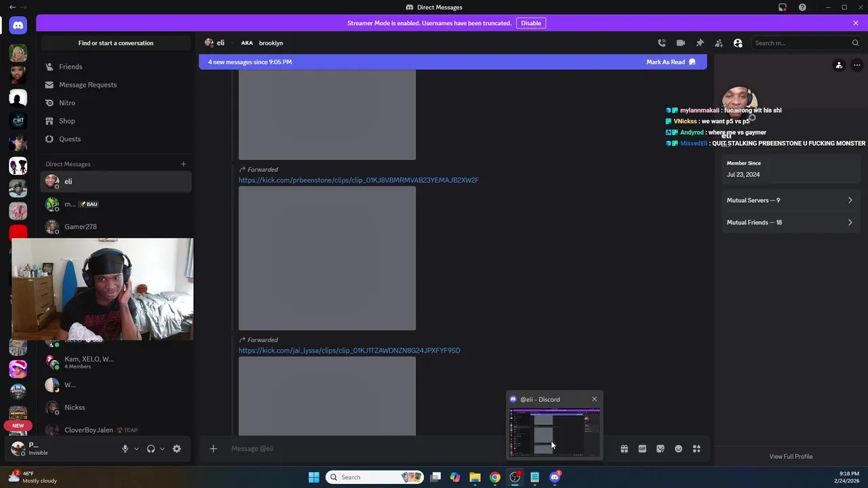868x488 pixels.
Task: Open the Shop
Action: click(x=116, y=121)
